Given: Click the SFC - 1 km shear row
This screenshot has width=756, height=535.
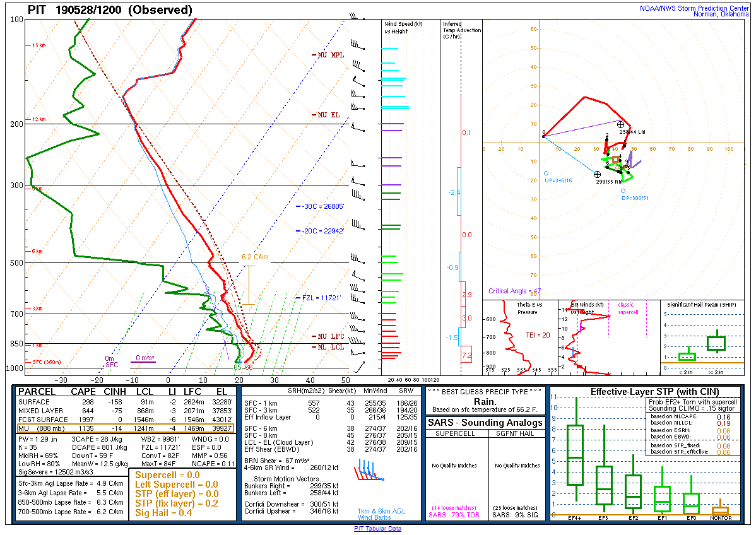Looking at the screenshot, I should (x=331, y=403).
